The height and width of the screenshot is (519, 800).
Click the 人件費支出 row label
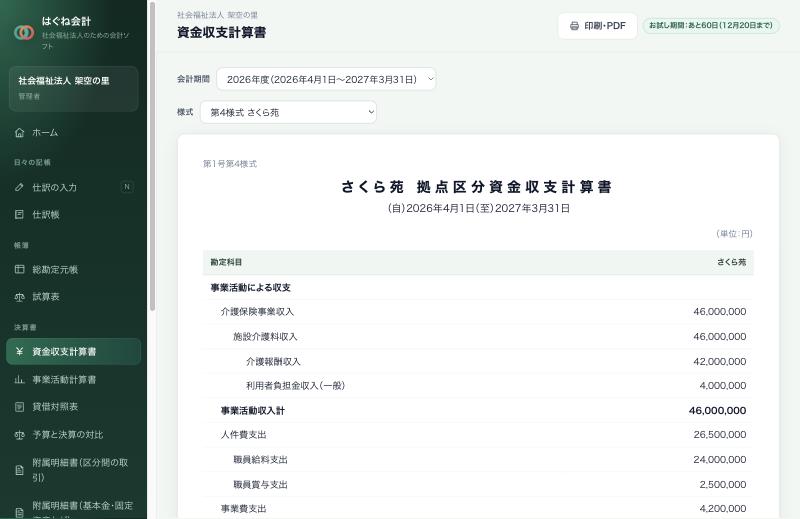click(243, 435)
